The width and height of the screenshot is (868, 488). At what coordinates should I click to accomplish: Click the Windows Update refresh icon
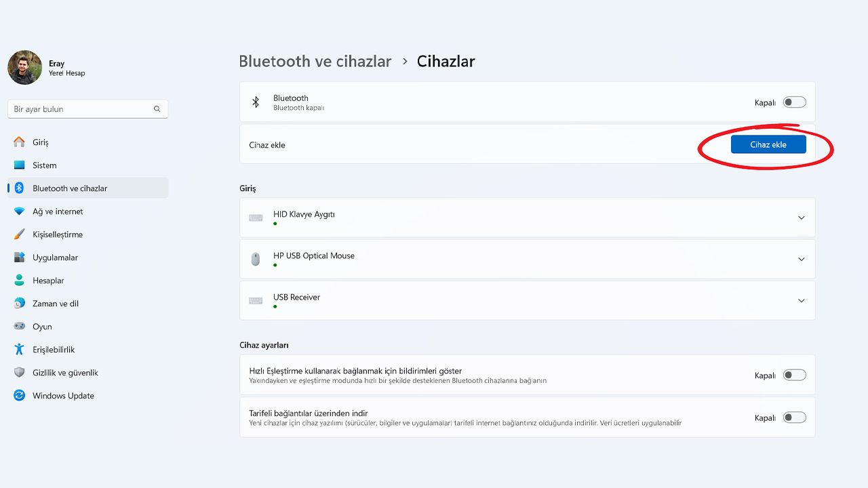point(19,396)
